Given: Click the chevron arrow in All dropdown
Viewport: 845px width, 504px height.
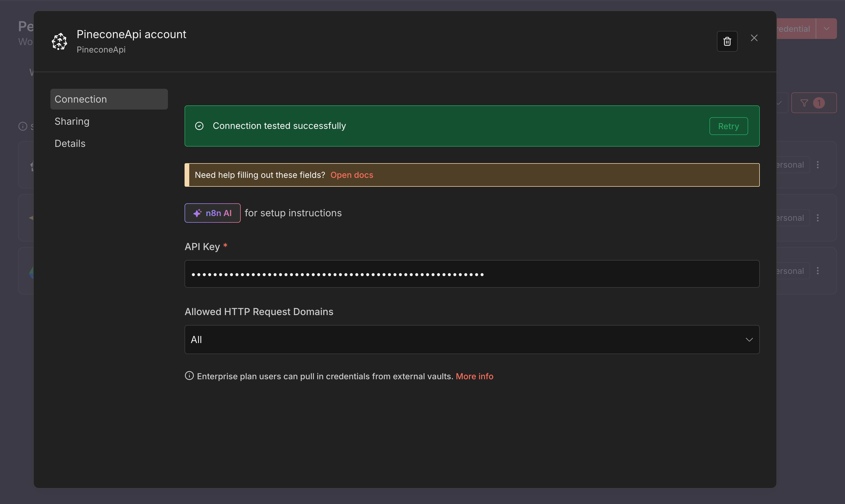Looking at the screenshot, I should point(749,340).
